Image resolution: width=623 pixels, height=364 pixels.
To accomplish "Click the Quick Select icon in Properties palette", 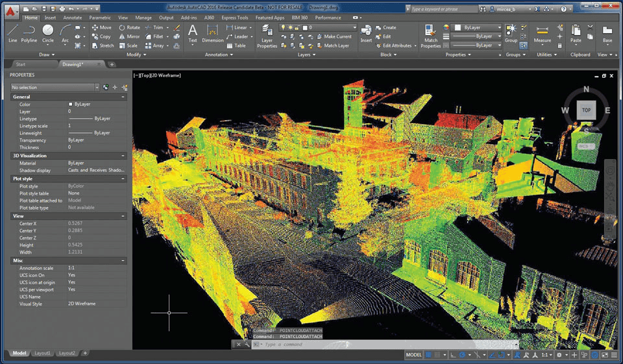I will [125, 88].
